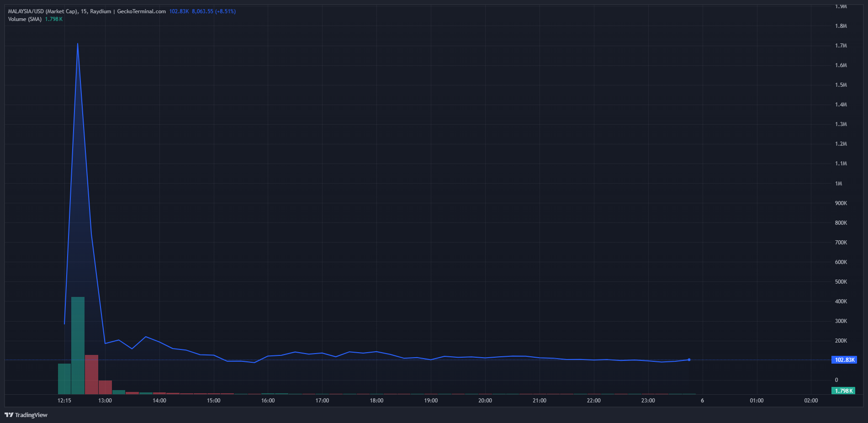Click the tallest red volume bar
This screenshot has width=868, height=423.
pos(91,375)
